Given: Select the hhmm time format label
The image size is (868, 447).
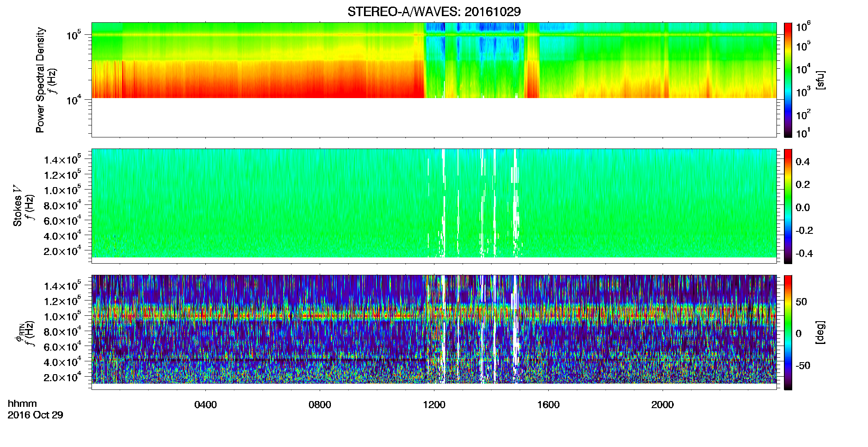Looking at the screenshot, I should point(22,404).
